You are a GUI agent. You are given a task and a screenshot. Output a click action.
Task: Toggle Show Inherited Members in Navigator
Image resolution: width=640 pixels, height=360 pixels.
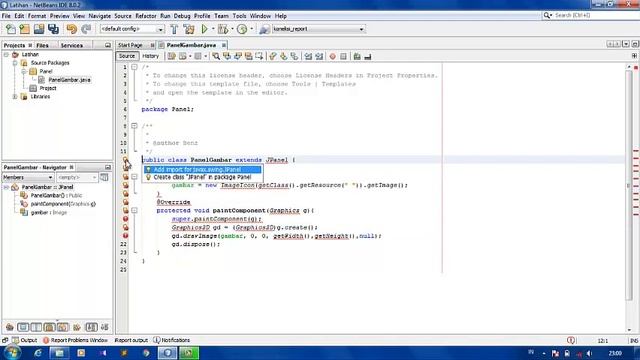coord(10,327)
